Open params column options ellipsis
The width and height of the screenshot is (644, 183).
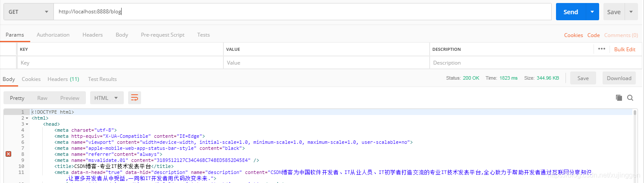tap(602, 49)
